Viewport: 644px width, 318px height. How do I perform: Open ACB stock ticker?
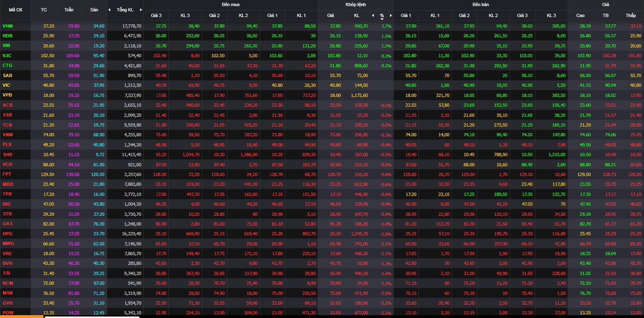point(8,105)
